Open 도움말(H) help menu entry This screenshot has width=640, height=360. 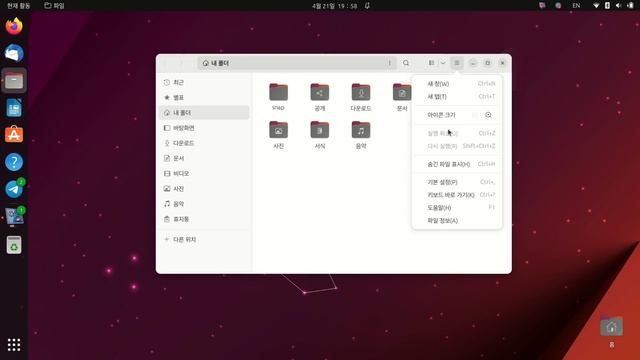click(x=457, y=208)
